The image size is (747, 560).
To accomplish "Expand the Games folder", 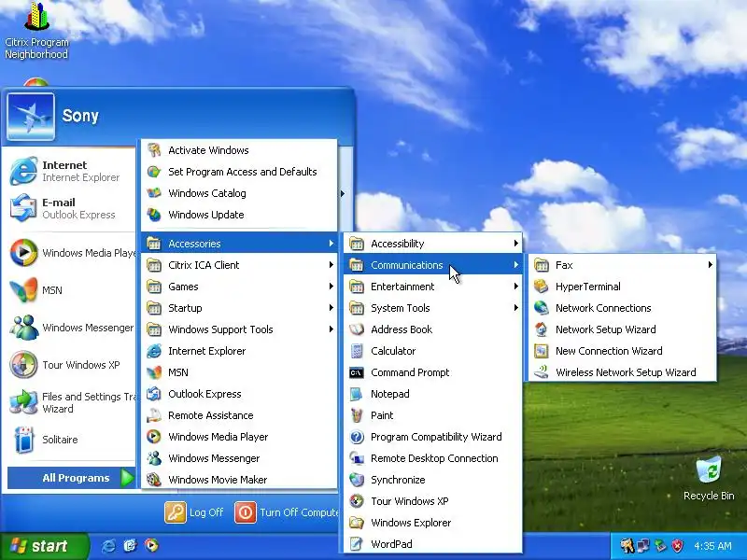I will tap(239, 287).
